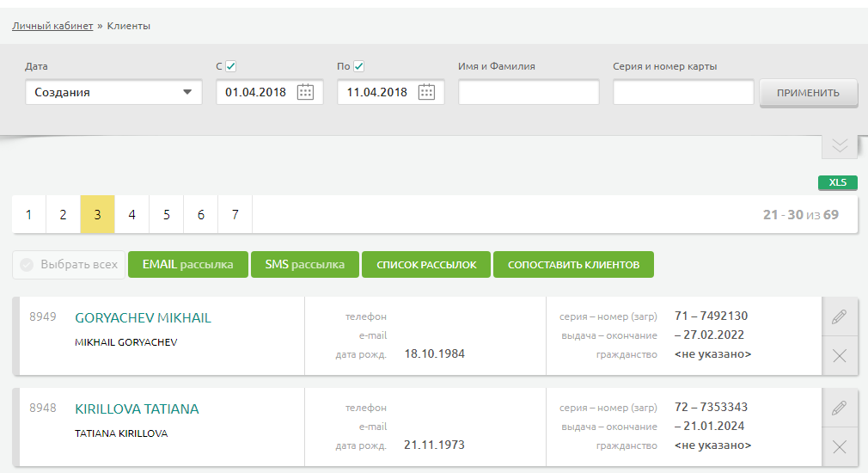Open calendar picker for end date
Screen dimensions: 868x473
tap(426, 92)
